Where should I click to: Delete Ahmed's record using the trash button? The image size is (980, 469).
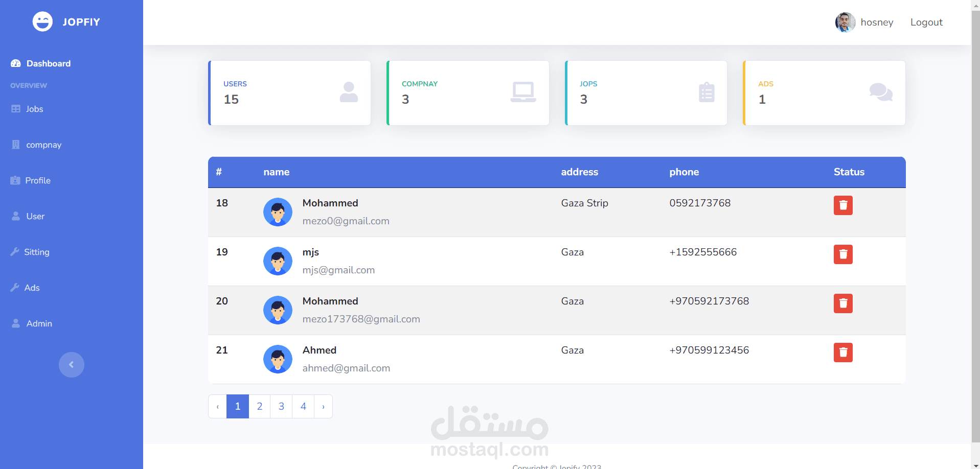(x=842, y=353)
